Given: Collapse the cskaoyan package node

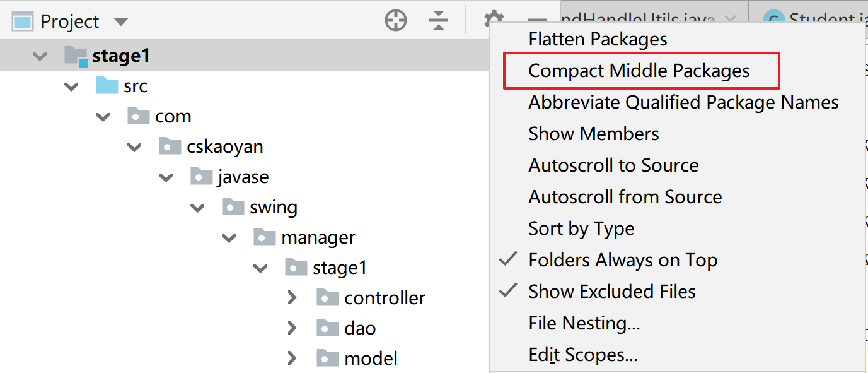Looking at the screenshot, I should 134,147.
